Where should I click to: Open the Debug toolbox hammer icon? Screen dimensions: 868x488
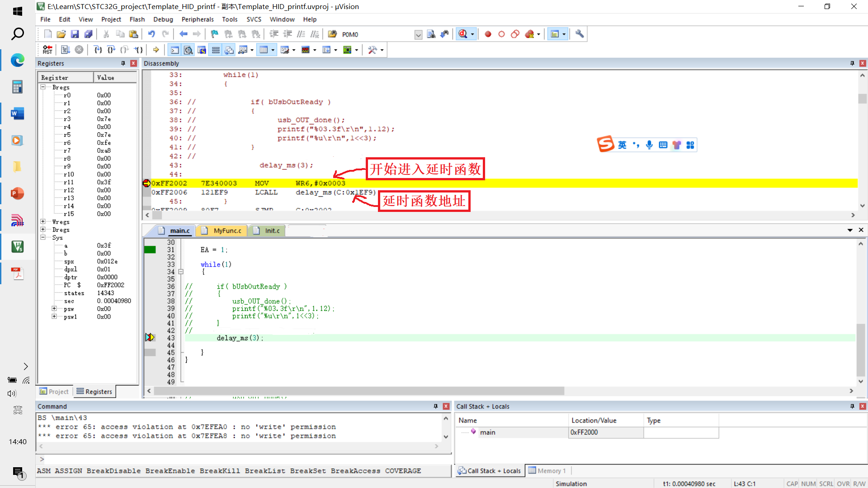373,50
